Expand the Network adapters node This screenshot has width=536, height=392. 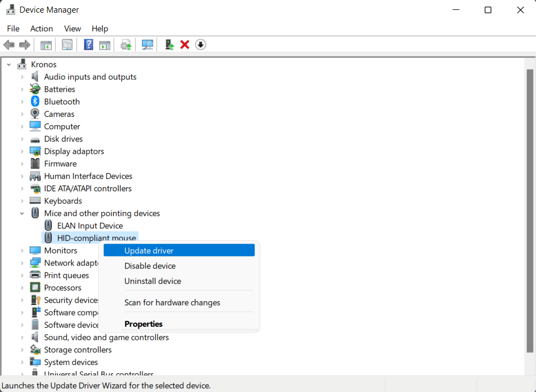[22, 262]
